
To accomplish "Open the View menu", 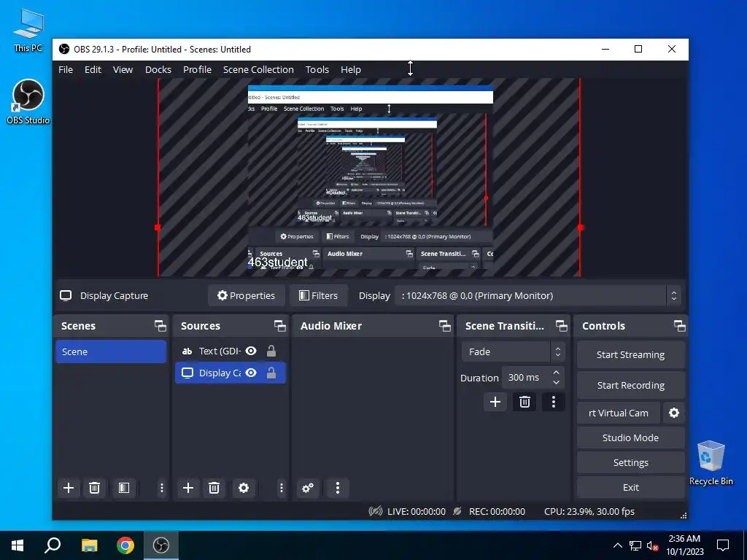I will (123, 69).
